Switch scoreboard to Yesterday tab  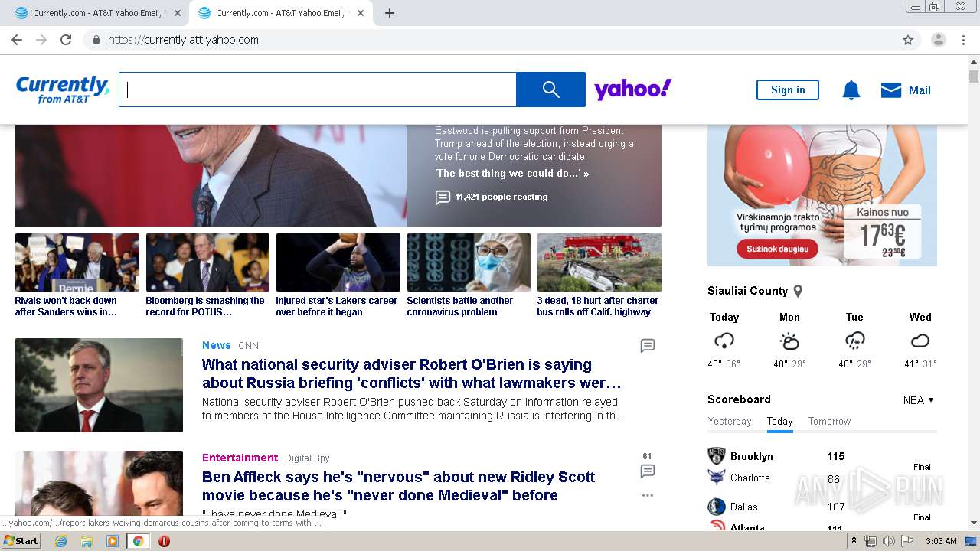click(730, 422)
